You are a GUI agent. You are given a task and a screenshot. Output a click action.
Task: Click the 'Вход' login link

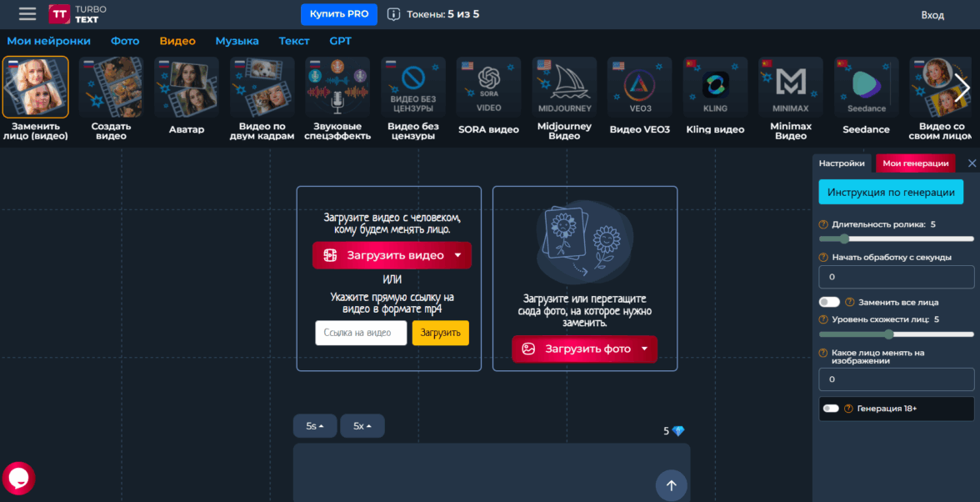pos(932,15)
